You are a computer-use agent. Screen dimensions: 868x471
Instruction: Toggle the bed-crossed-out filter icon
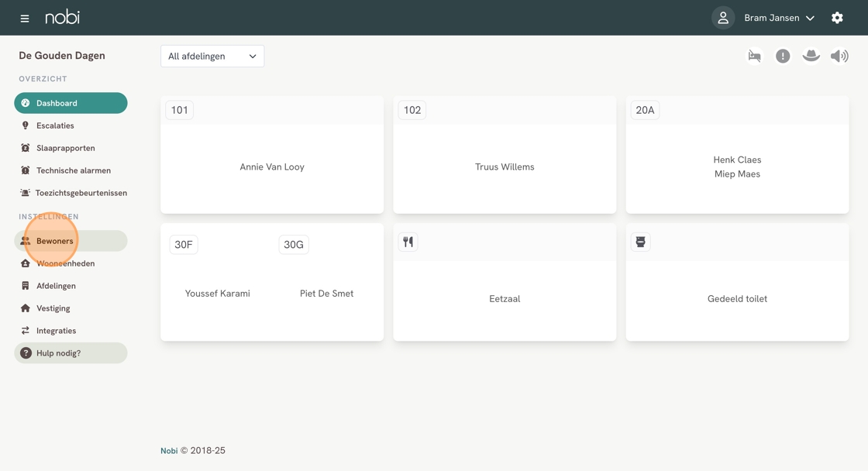pyautogui.click(x=754, y=56)
